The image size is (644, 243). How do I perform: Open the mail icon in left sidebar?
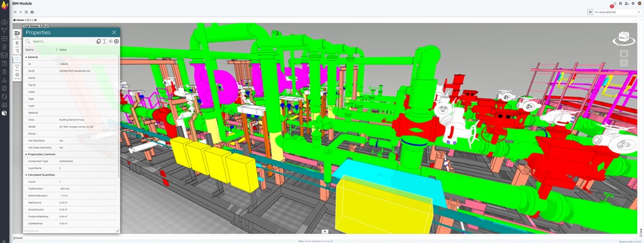coord(4,55)
